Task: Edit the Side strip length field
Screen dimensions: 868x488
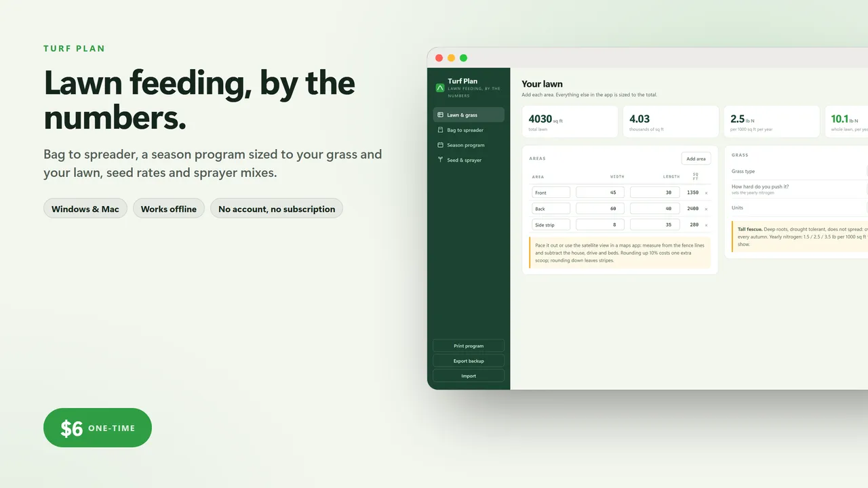Action: [x=654, y=224]
